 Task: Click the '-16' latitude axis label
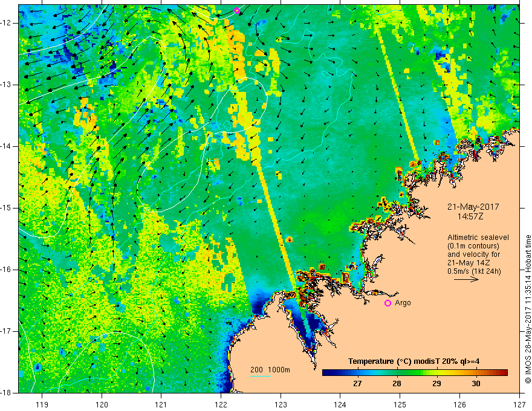pos(7,270)
